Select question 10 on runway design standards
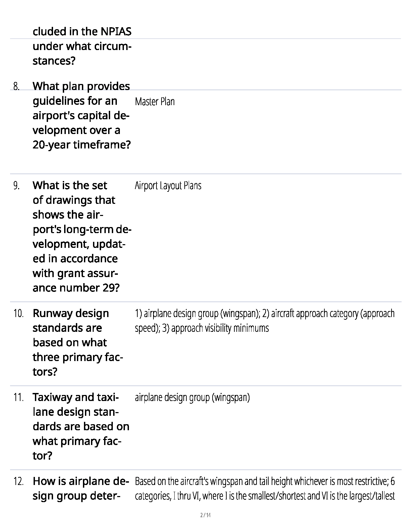411x532 pixels. 78,342
